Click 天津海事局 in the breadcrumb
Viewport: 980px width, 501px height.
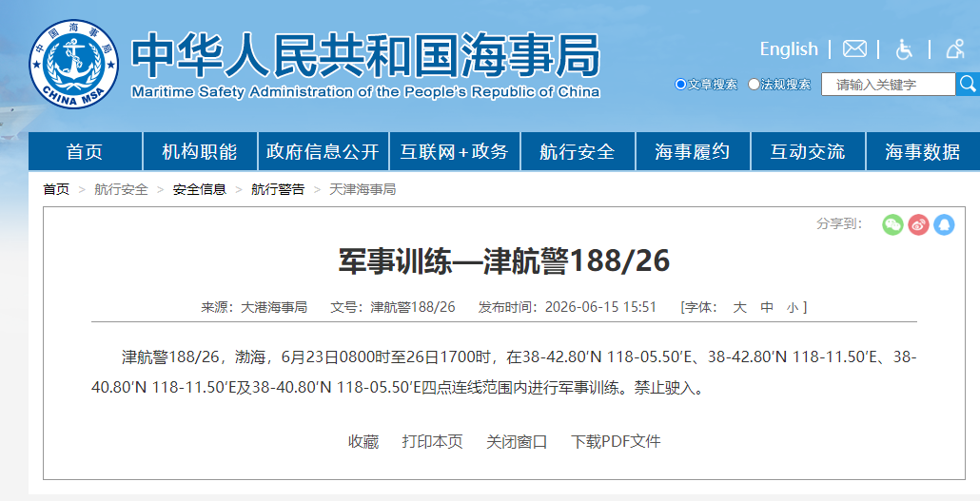[363, 189]
